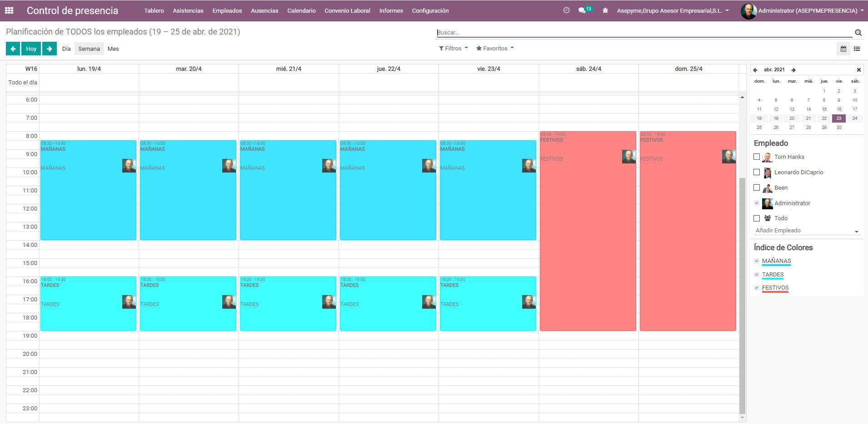Click the bug debug icon in header
The height and width of the screenshot is (424, 868).
click(605, 10)
